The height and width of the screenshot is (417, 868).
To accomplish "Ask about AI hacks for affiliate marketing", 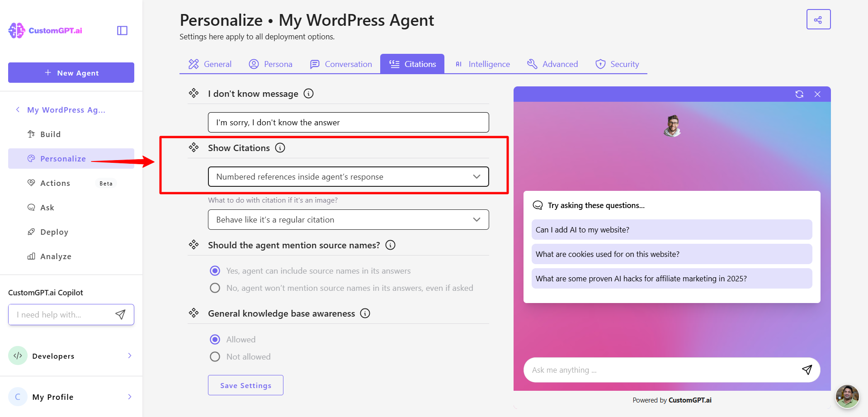I will tap(672, 279).
